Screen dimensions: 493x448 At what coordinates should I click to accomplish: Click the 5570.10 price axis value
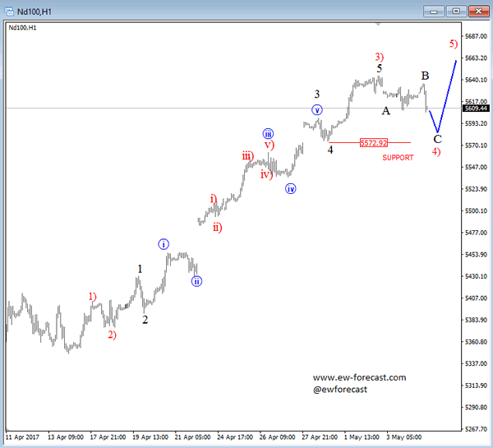[476, 145]
